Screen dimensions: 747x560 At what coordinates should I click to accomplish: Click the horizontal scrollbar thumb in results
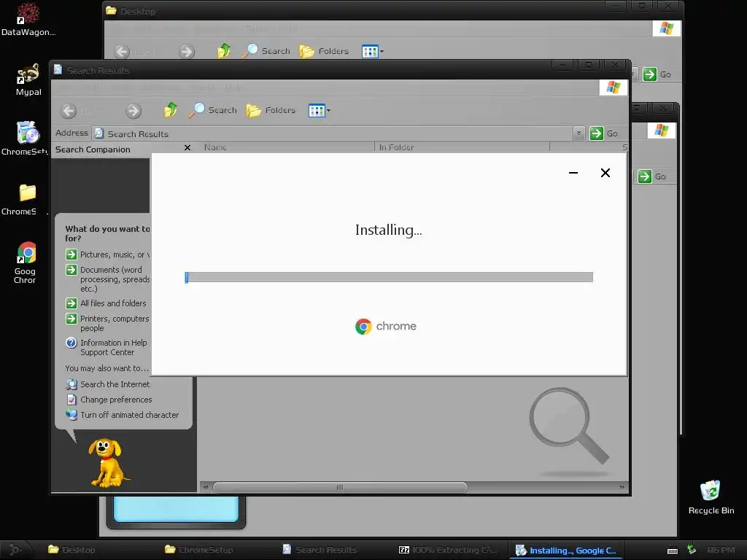click(340, 487)
